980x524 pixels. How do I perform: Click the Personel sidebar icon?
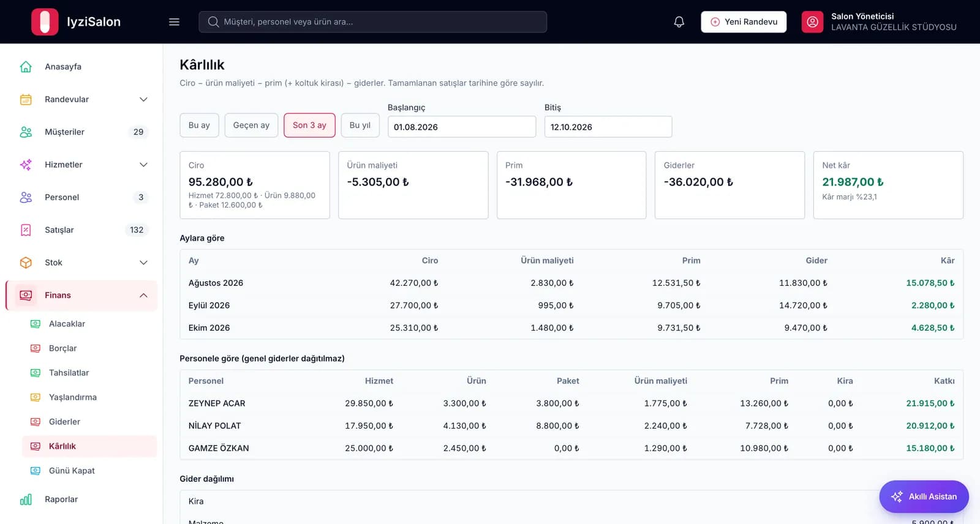tap(26, 197)
